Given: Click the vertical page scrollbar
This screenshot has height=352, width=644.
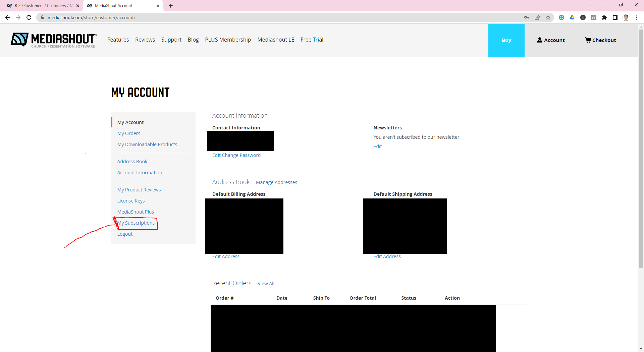Looking at the screenshot, I should pyautogui.click(x=641, y=149).
